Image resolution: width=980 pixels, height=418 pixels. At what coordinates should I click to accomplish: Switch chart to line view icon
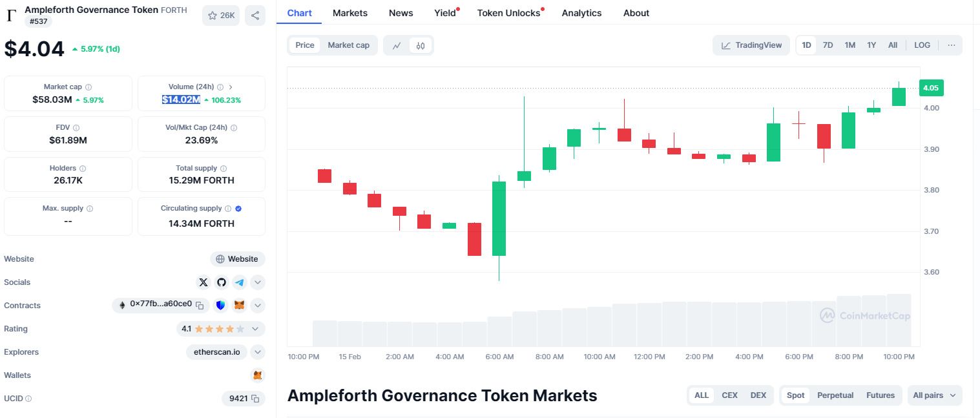[x=397, y=45]
